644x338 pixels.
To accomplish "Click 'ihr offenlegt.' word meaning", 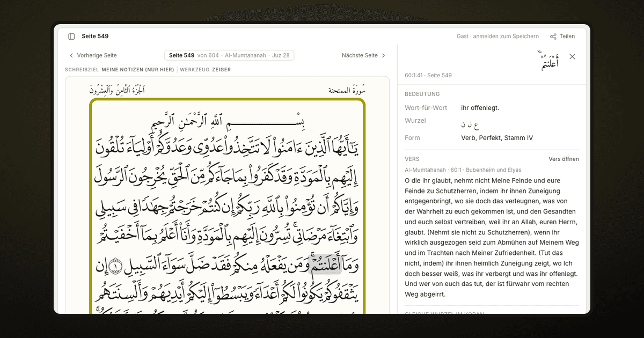I will [x=480, y=108].
